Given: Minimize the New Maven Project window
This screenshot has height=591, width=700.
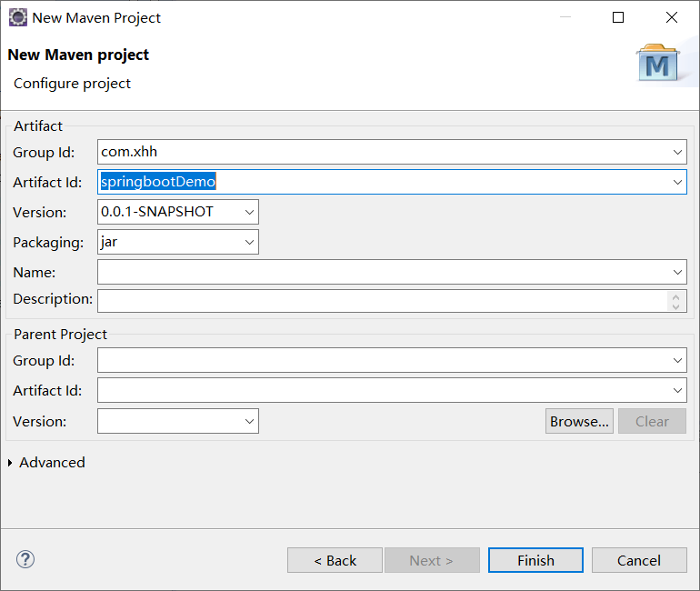Looking at the screenshot, I should pos(565,17).
